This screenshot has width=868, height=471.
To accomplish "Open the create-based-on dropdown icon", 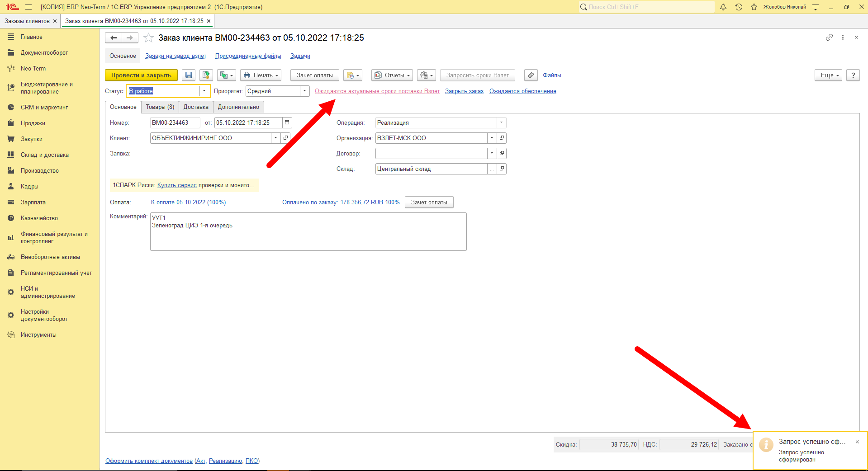I will click(227, 75).
